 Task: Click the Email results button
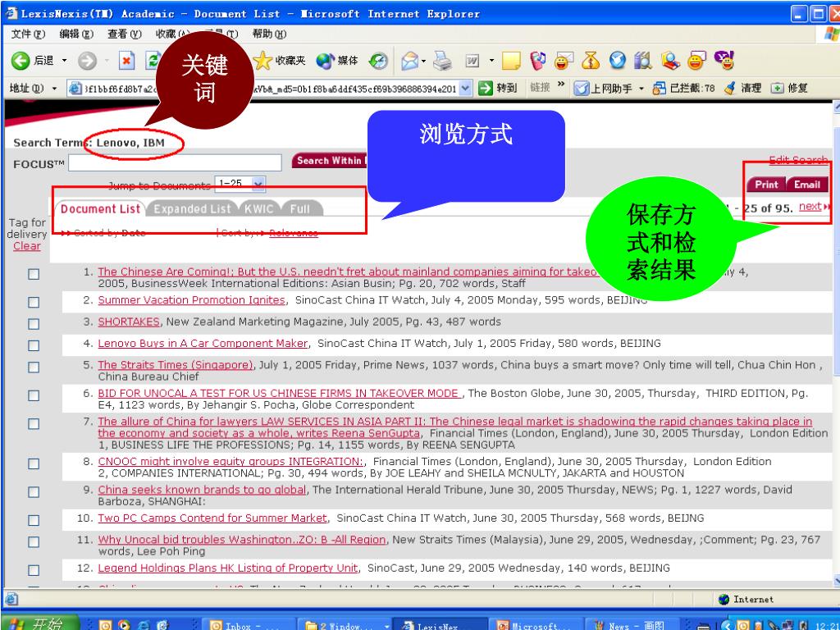(x=807, y=185)
